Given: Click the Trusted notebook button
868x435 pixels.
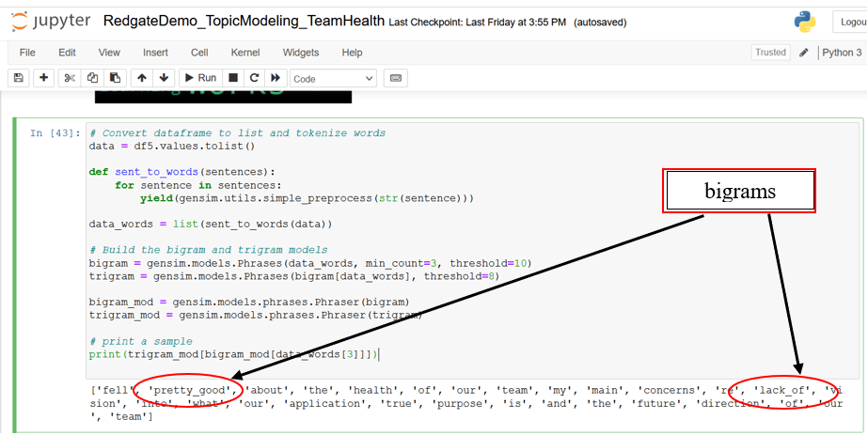Looking at the screenshot, I should pos(770,53).
